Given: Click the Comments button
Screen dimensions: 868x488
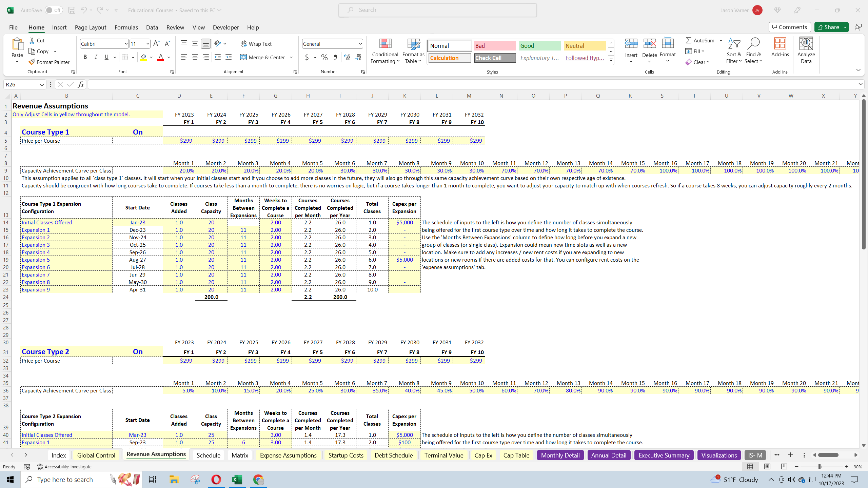Looking at the screenshot, I should click(x=790, y=27).
